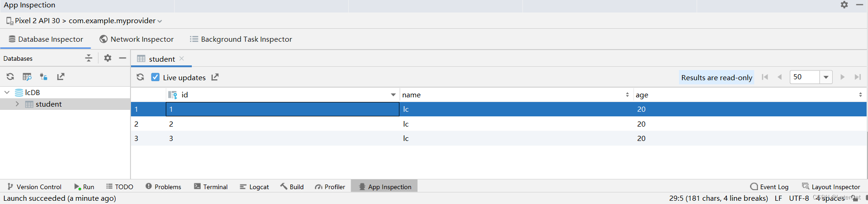Open the Logcat tool window

pyautogui.click(x=254, y=186)
